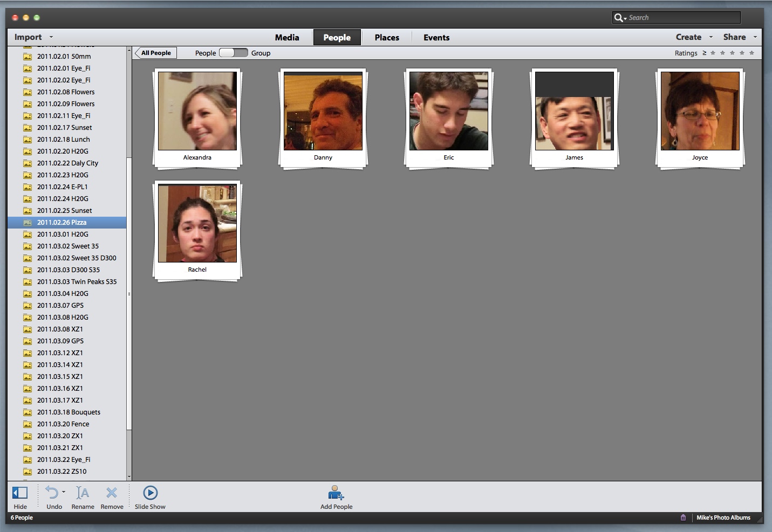Viewport: 772px width, 532px height.
Task: Expand the Create dropdown
Action: [x=694, y=37]
